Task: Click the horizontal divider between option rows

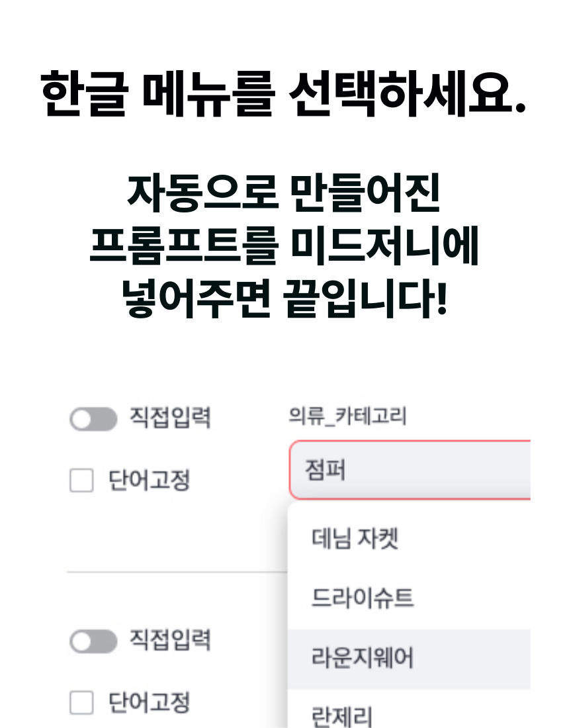Action: coord(177,572)
